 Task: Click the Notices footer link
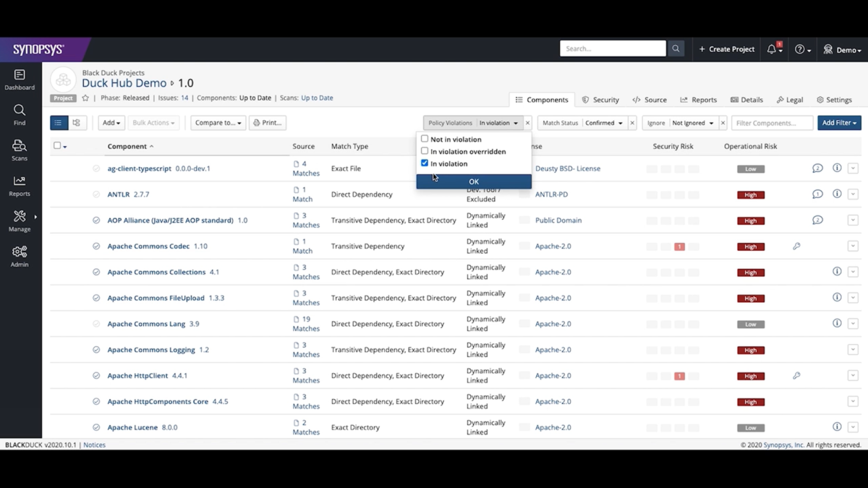pyautogui.click(x=94, y=445)
